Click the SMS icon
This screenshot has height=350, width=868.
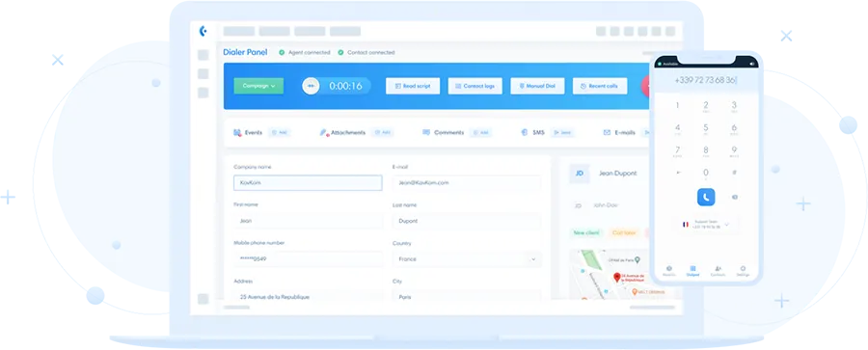[x=525, y=133]
